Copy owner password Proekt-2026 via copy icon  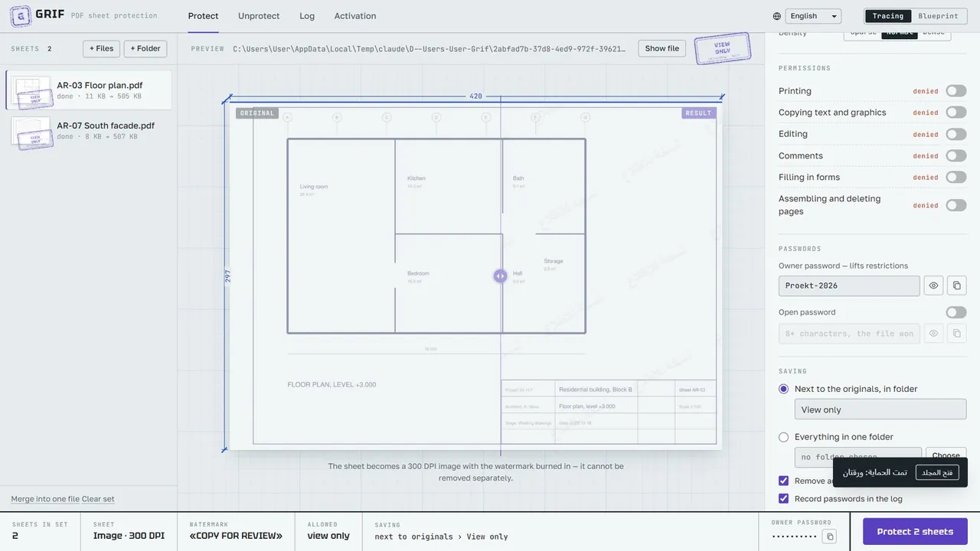pos(956,285)
